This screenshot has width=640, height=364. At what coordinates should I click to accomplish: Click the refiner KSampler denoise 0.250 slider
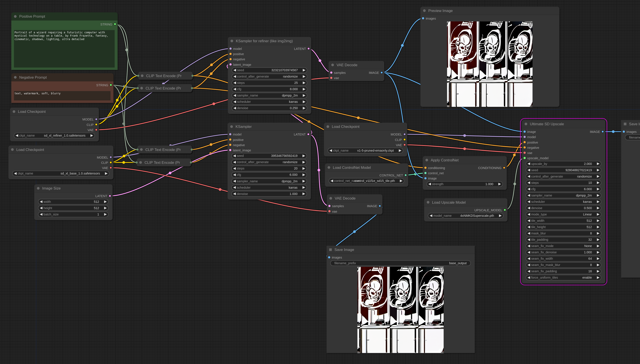269,108
